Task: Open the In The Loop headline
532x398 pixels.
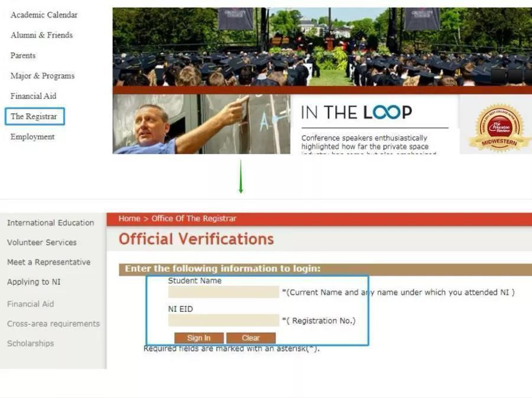Action: point(356,112)
